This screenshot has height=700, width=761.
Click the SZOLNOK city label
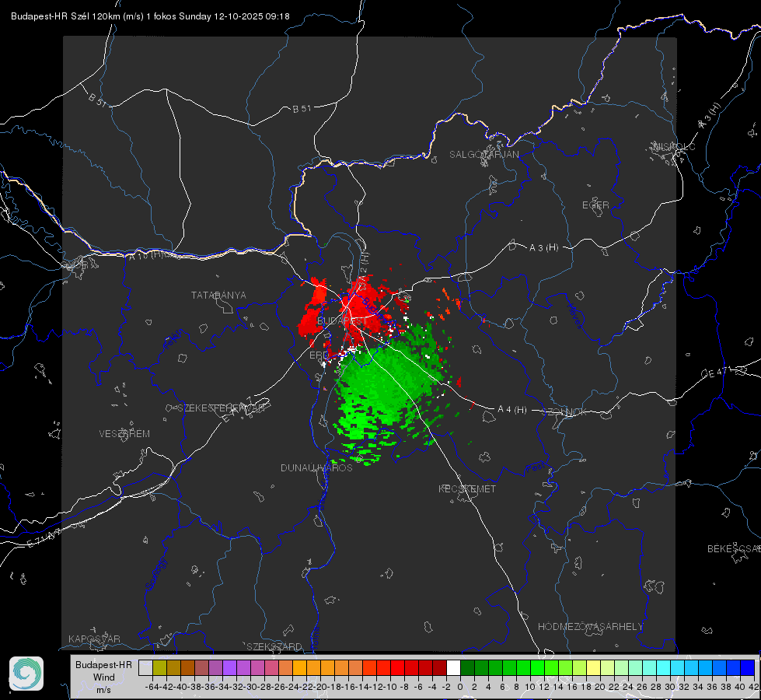(564, 412)
